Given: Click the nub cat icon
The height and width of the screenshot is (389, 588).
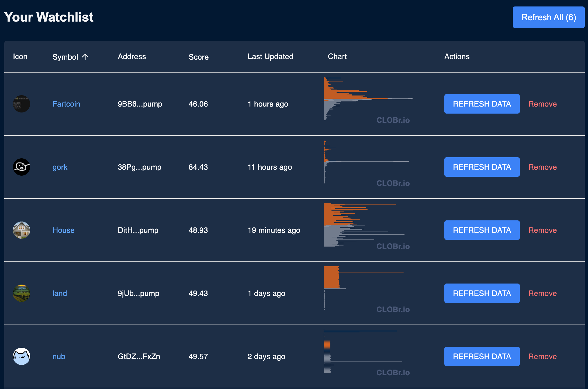Looking at the screenshot, I should tap(22, 356).
